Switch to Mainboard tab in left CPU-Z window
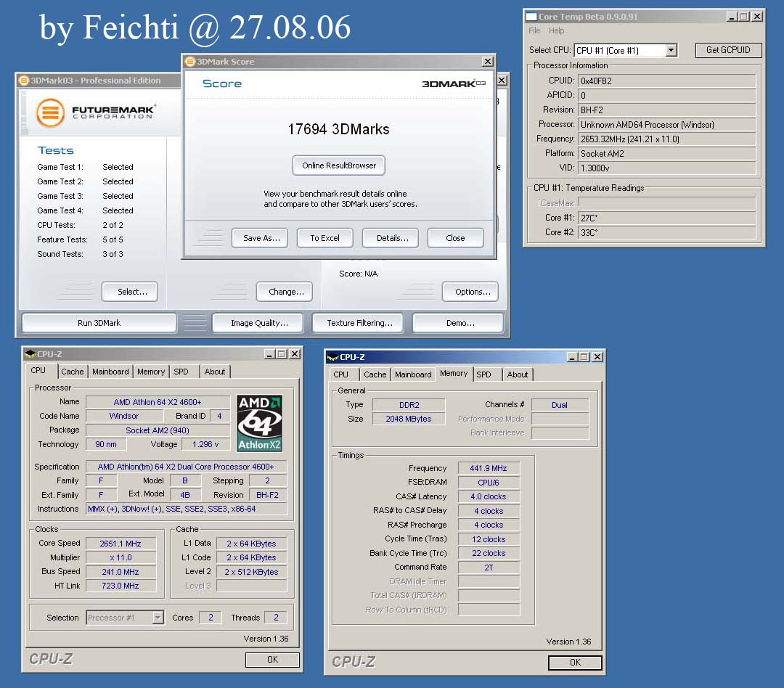Screen dimensions: 784x688 click(x=110, y=372)
